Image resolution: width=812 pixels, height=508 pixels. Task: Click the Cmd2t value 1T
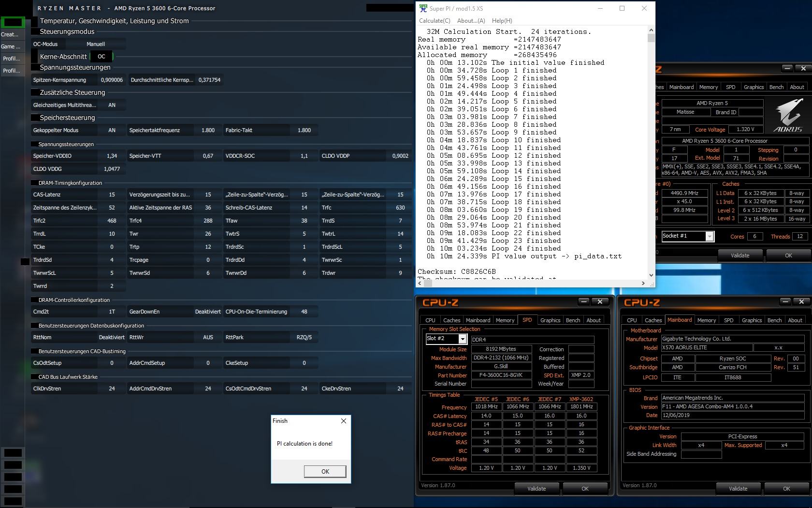point(112,312)
